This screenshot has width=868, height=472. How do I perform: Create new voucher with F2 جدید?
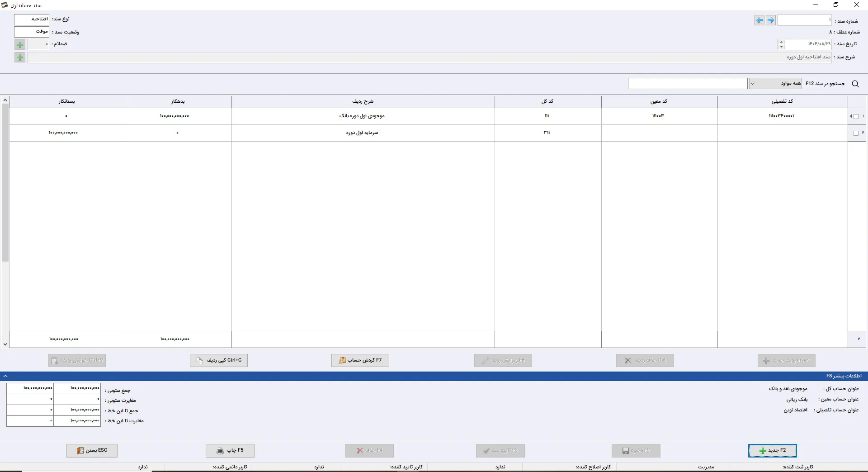(773, 450)
